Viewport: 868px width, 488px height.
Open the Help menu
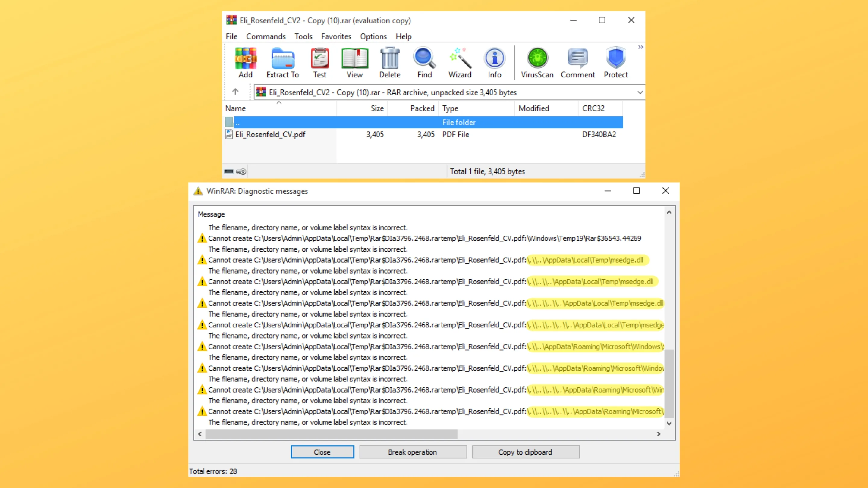coord(403,36)
